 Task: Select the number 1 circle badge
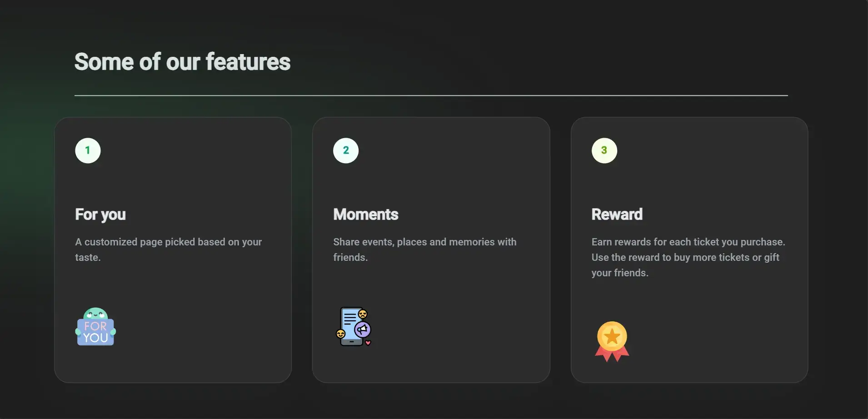pos(88,150)
